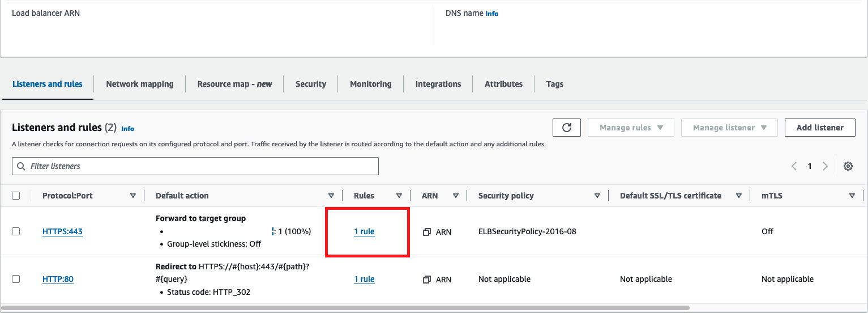
Task: Copy ARN of the HTTP:80 listener
Action: coord(427,280)
